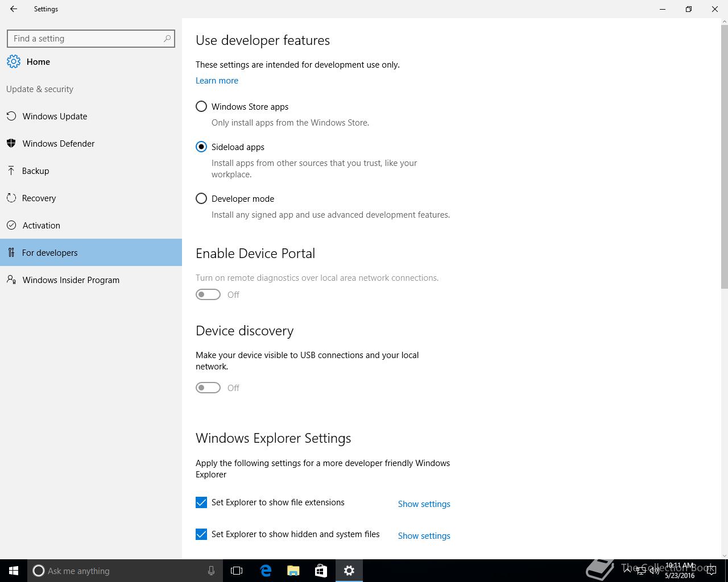
Task: Click the Backup upload arrow icon
Action: [11, 171]
